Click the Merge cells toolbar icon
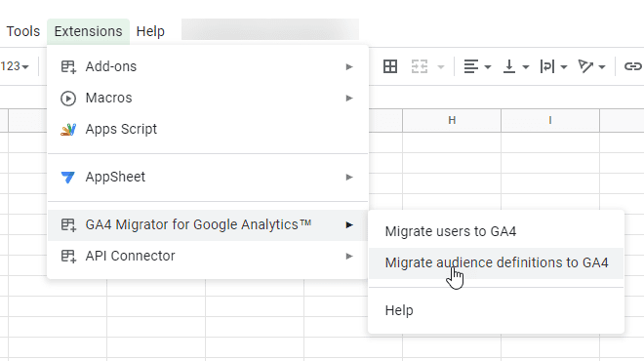The image size is (644, 361). (420, 66)
